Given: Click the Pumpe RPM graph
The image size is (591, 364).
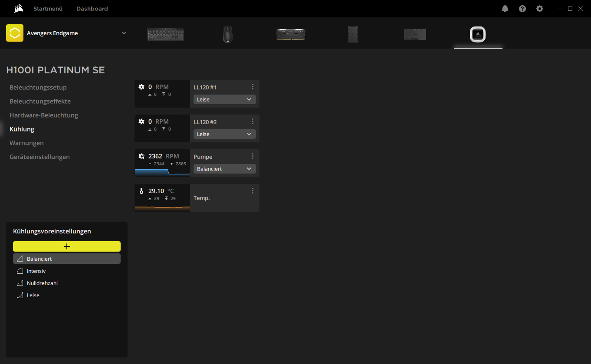Looking at the screenshot, I should coord(162,172).
